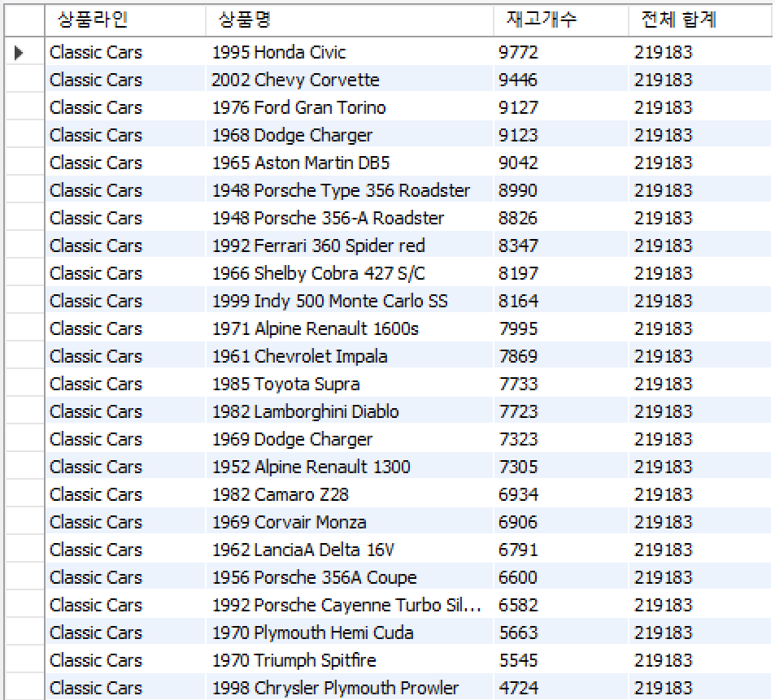Select the stock value 8164

click(x=518, y=302)
